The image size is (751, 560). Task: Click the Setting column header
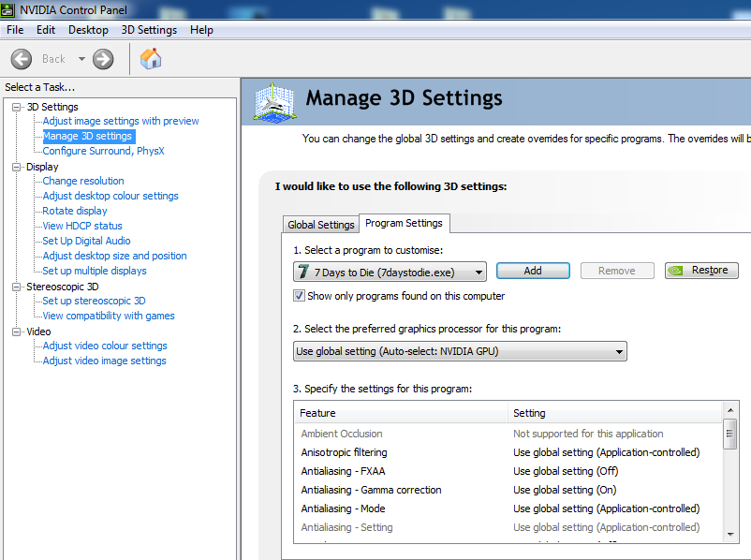coord(615,413)
